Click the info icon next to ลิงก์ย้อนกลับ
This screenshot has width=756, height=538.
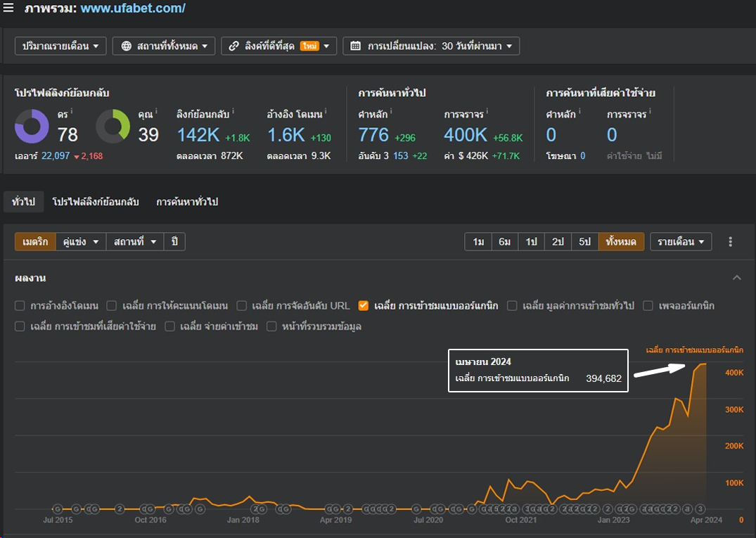coord(233,112)
